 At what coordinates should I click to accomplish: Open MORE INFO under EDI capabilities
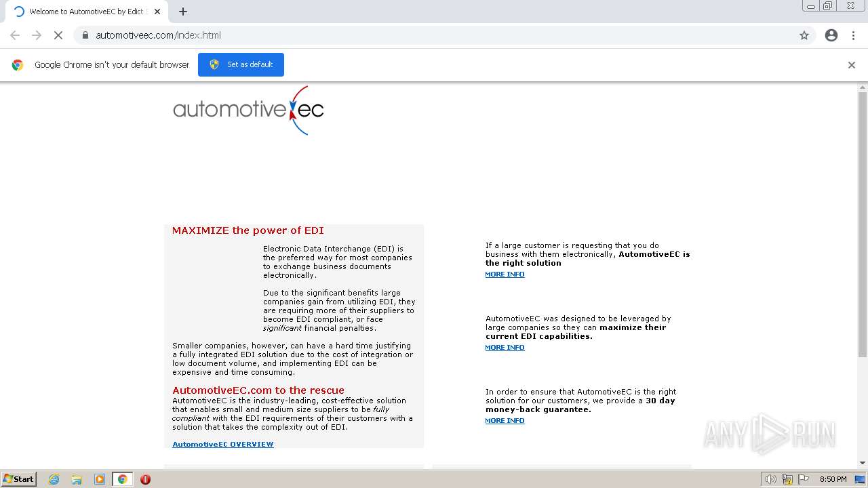[x=505, y=348]
